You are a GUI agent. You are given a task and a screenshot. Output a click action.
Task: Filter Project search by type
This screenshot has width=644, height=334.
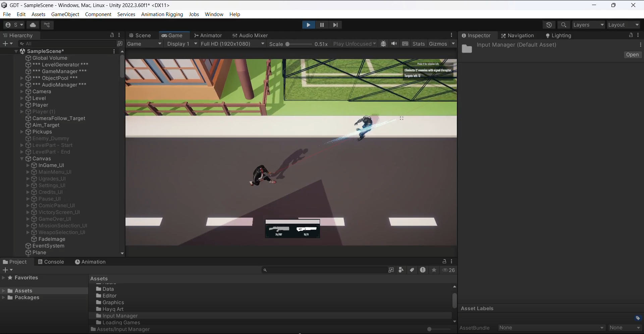(401, 270)
